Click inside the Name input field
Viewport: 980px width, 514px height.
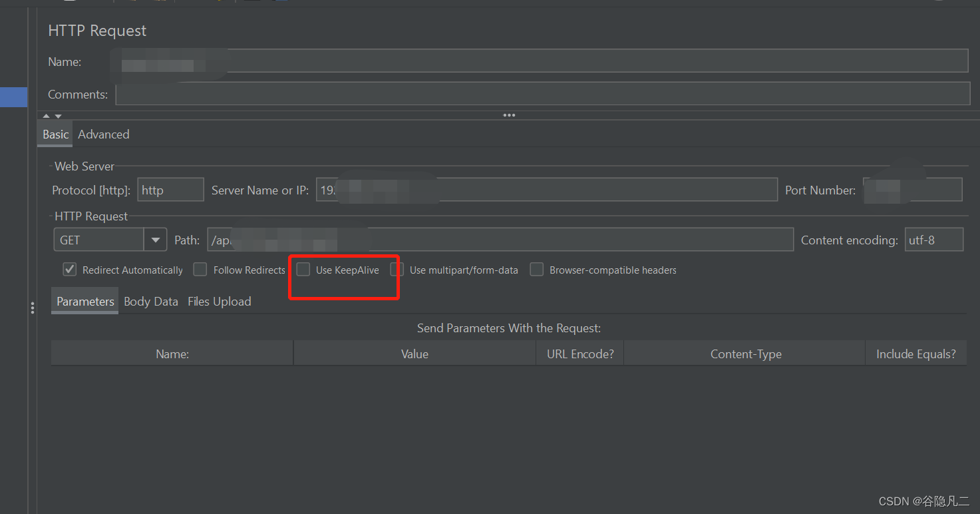466,61
